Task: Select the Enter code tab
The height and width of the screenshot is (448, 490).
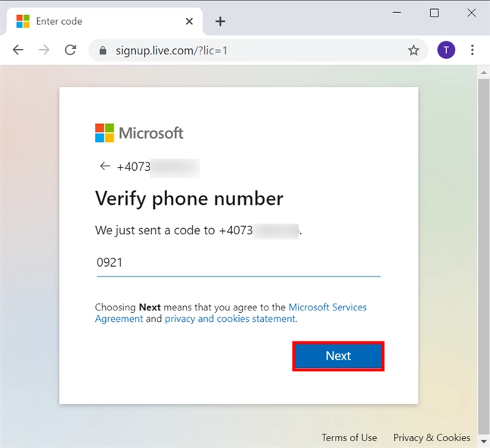Action: coord(104,21)
